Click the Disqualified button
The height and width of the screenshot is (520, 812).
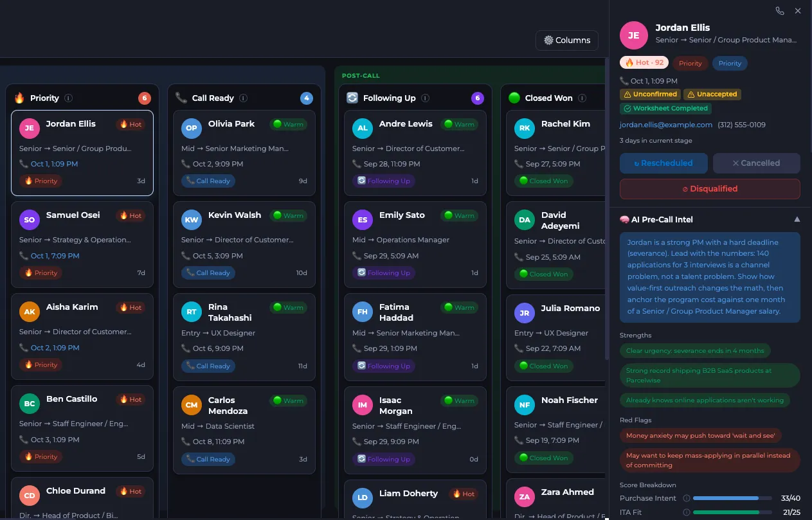coord(710,189)
